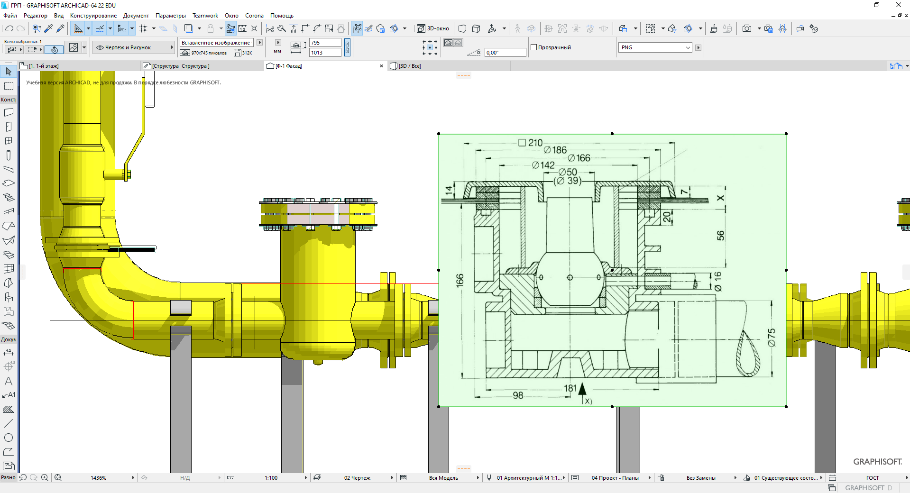Select the Text tool (A) in the toolbox
The width and height of the screenshot is (910, 493).
9,381
